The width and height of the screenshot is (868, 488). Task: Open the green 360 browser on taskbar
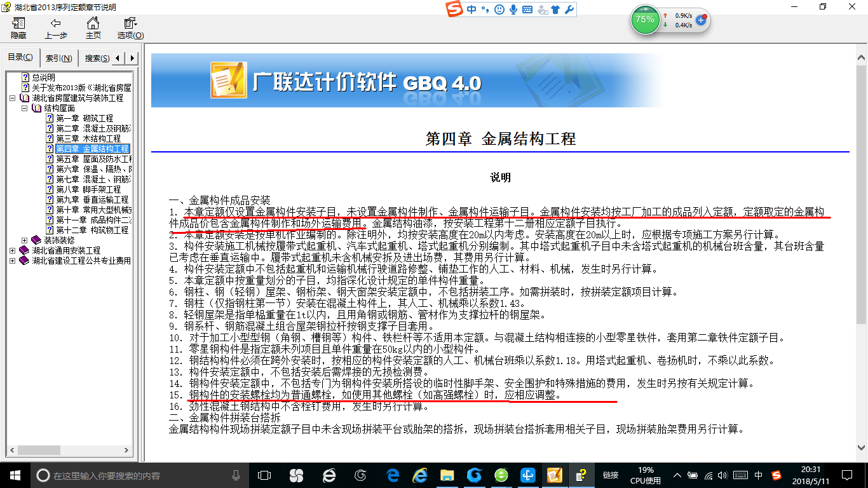[x=501, y=475]
